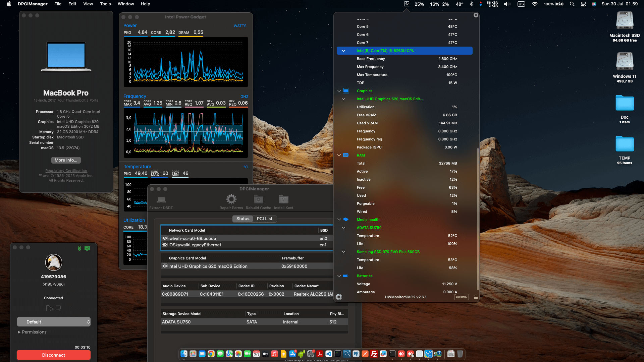
Task: Click More Info... button
Action: pos(66,160)
